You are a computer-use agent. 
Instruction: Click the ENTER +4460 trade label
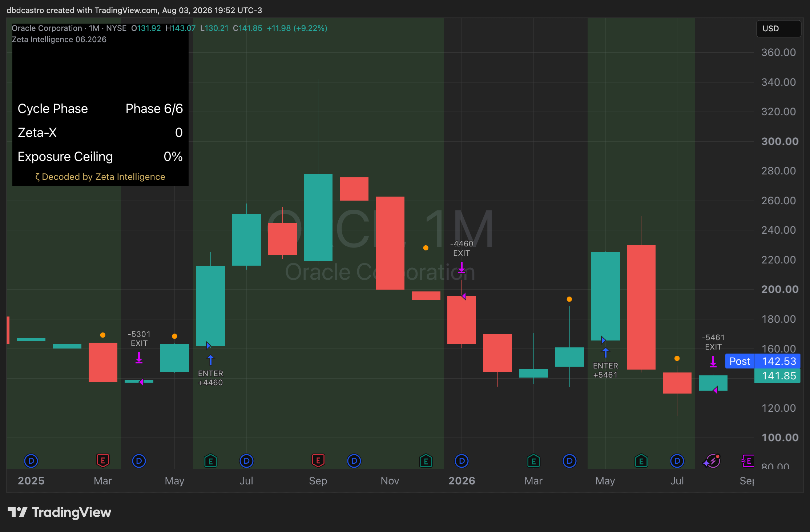point(210,378)
